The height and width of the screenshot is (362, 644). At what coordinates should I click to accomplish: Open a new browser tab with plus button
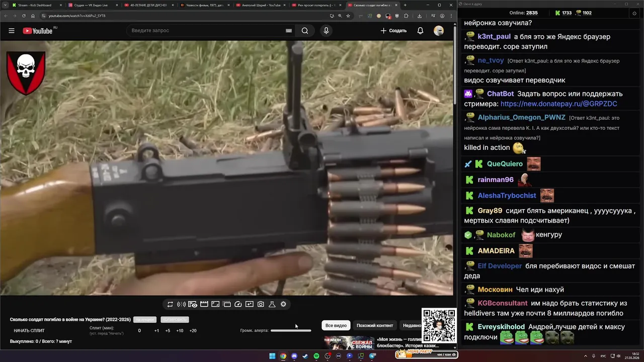[405, 5]
